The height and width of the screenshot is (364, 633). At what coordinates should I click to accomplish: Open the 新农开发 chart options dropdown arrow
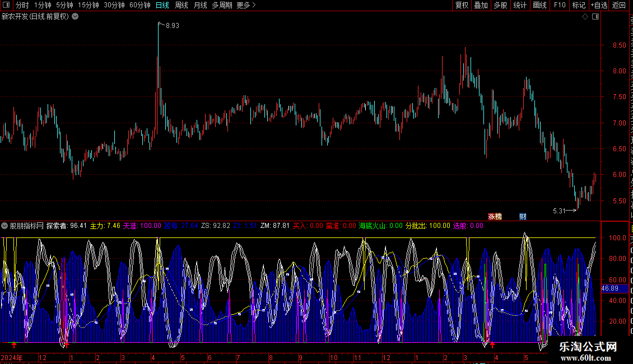point(75,17)
